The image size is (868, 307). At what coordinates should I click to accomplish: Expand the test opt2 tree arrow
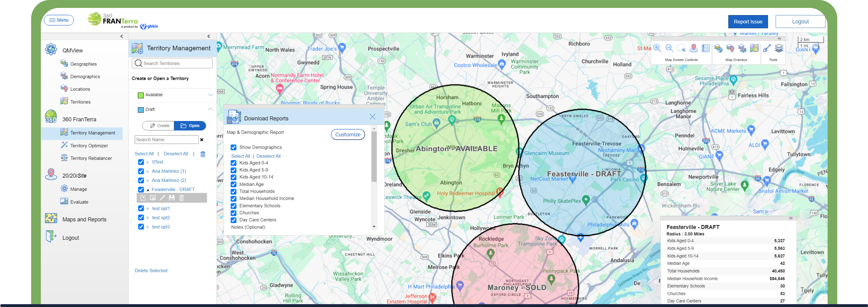tap(148, 218)
